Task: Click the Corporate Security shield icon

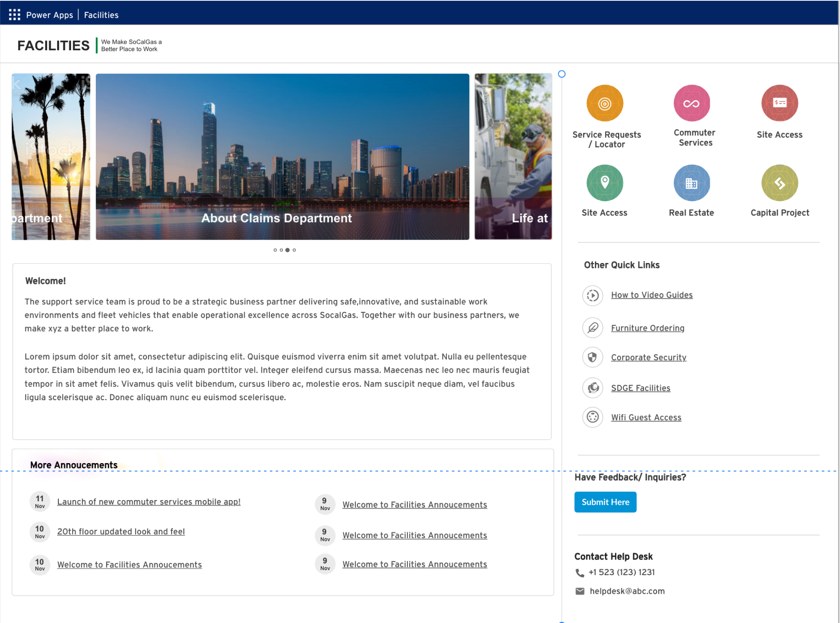Action: [x=592, y=357]
